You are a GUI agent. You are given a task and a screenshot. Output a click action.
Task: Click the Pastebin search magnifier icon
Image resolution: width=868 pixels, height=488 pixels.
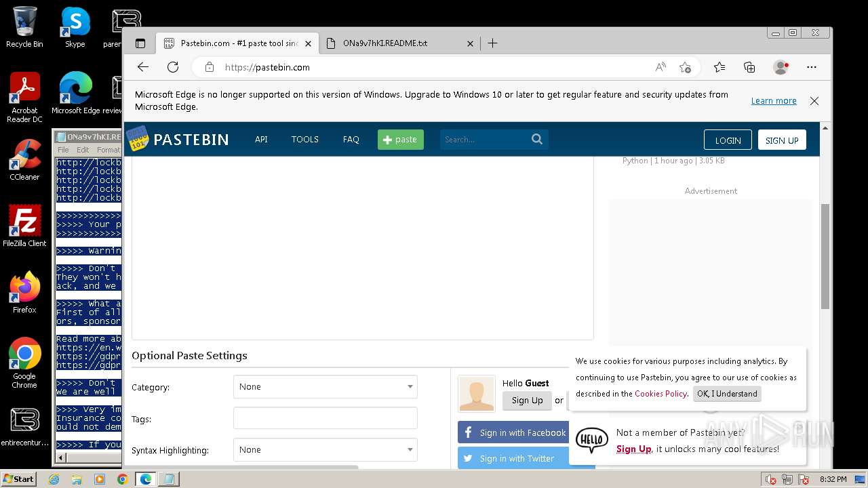(537, 139)
